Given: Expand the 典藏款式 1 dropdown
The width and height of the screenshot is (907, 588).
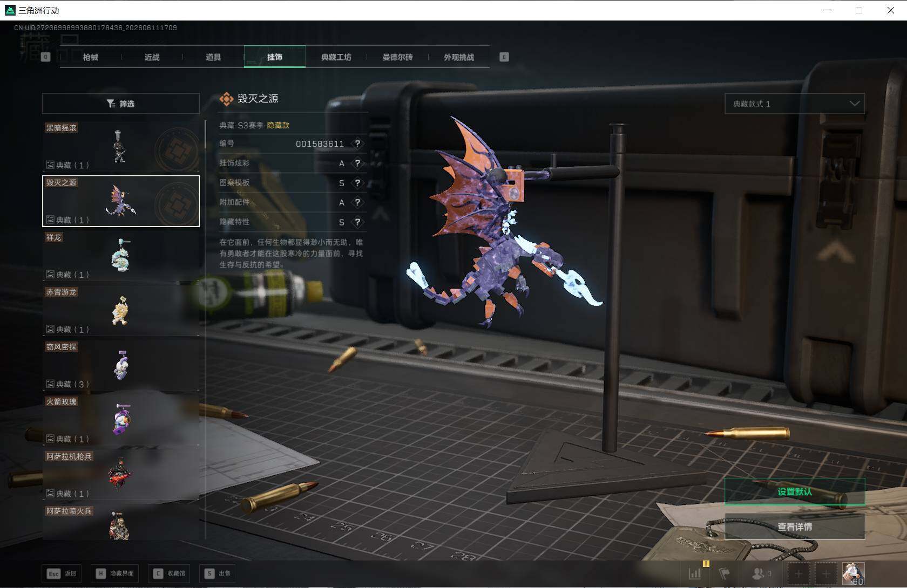Looking at the screenshot, I should [795, 104].
